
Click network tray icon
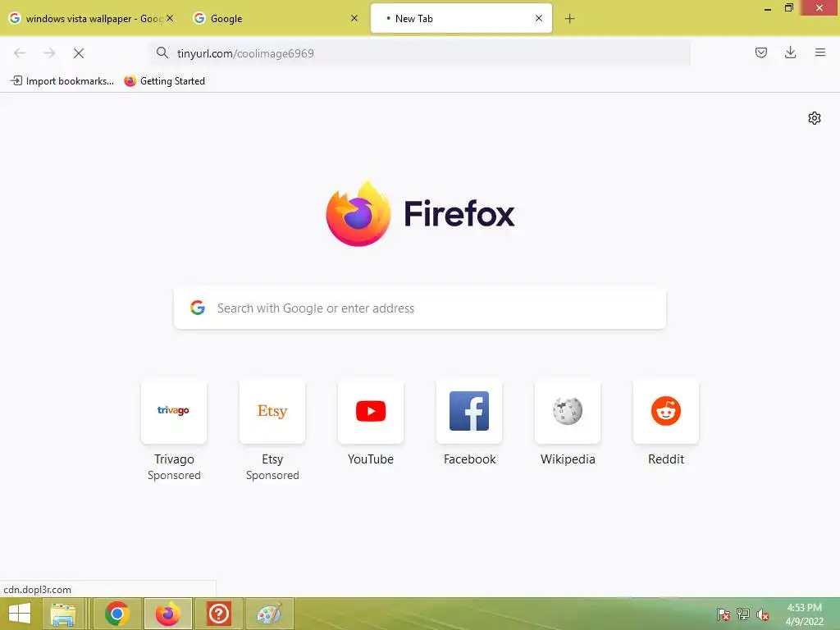[x=743, y=614]
